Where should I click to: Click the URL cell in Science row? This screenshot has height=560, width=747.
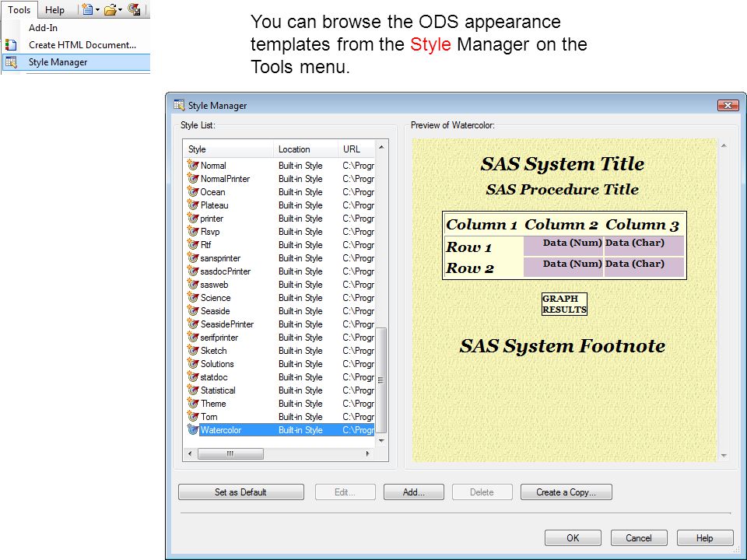(x=358, y=298)
